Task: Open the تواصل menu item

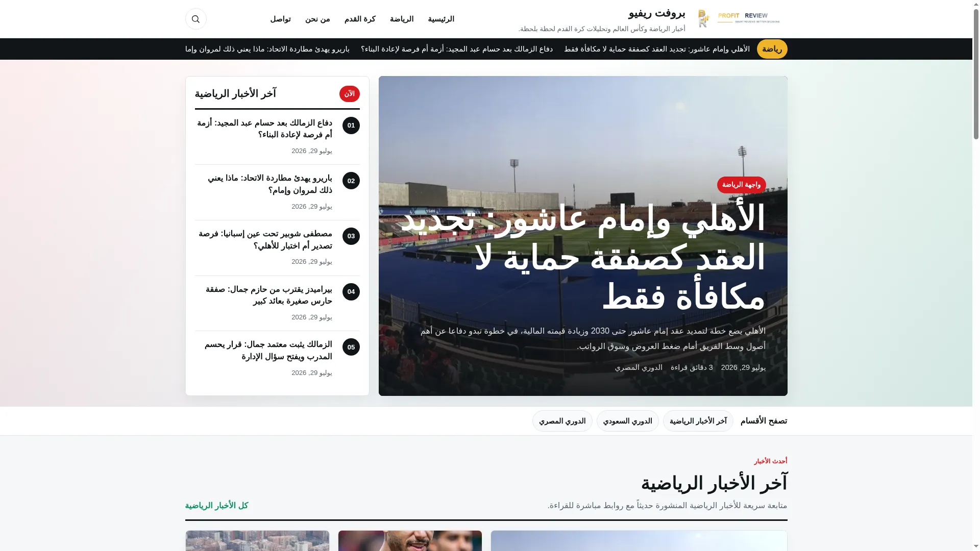Action: point(280,19)
